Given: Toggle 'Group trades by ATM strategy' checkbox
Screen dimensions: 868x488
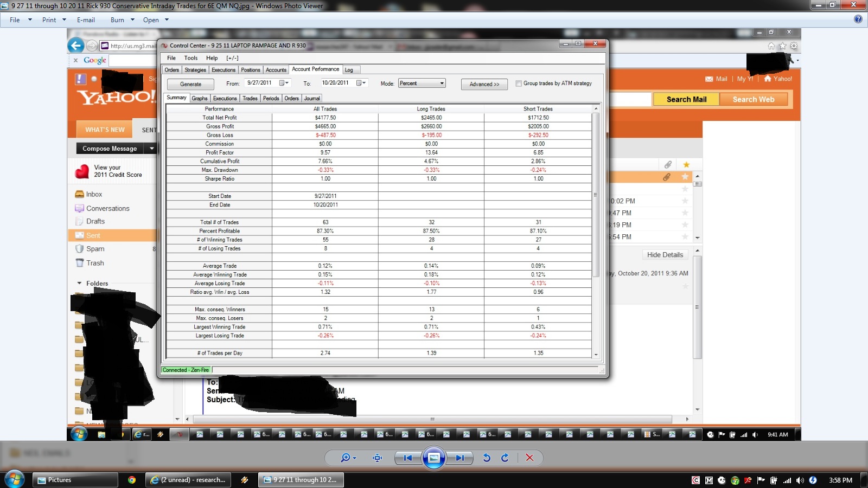Looking at the screenshot, I should tap(519, 84).
